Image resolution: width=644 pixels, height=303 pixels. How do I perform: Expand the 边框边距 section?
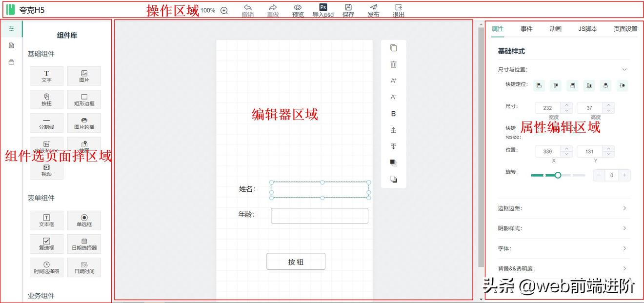point(564,208)
